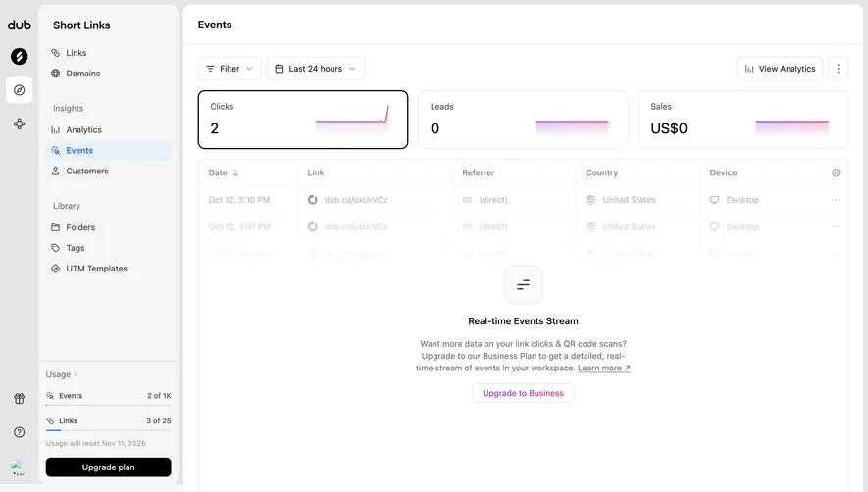Click the Real-time Events Stream icon

[x=523, y=284]
